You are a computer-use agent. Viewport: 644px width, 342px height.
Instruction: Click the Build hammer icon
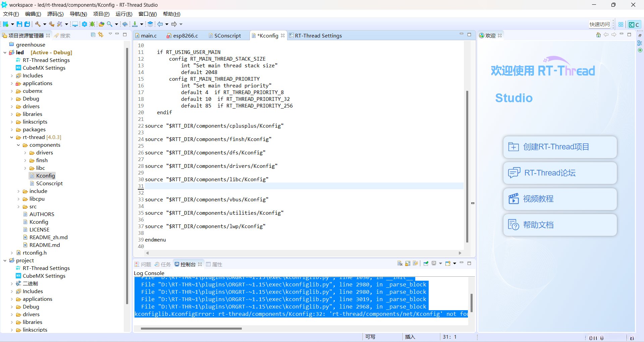point(38,24)
